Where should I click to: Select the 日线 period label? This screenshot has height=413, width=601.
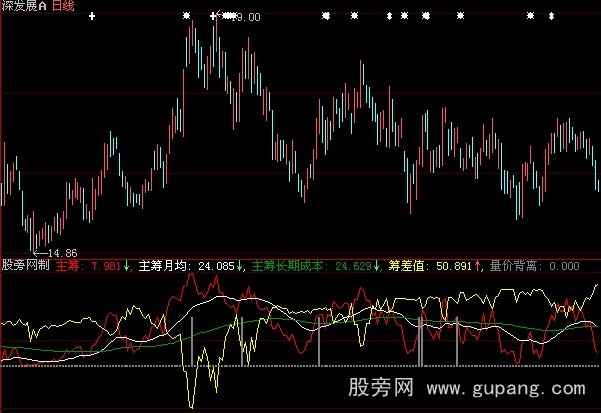pos(63,5)
